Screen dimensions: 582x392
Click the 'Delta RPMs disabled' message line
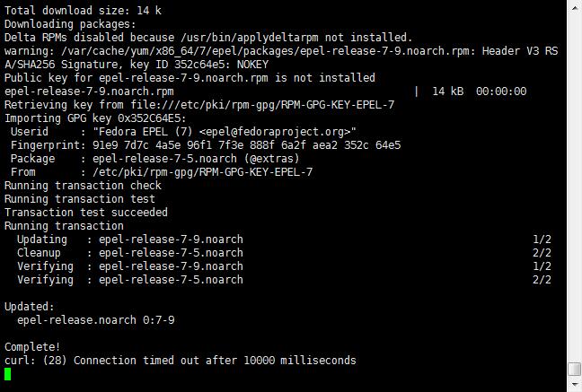[208, 38]
